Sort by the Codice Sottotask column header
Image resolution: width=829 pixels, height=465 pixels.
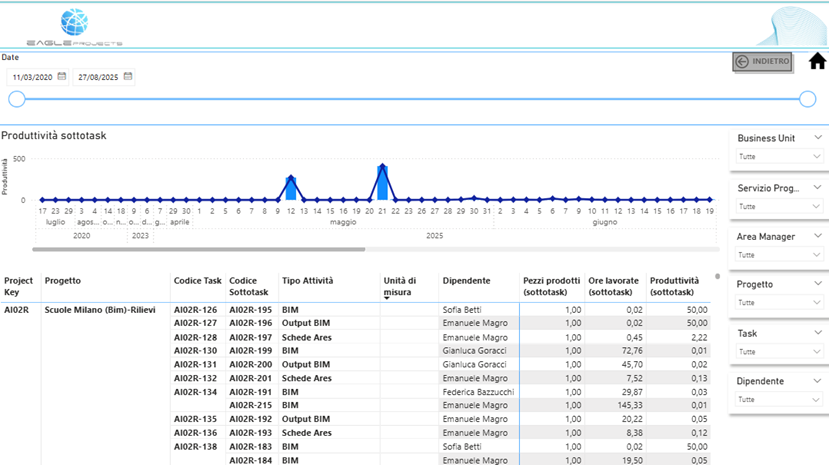[x=250, y=286]
